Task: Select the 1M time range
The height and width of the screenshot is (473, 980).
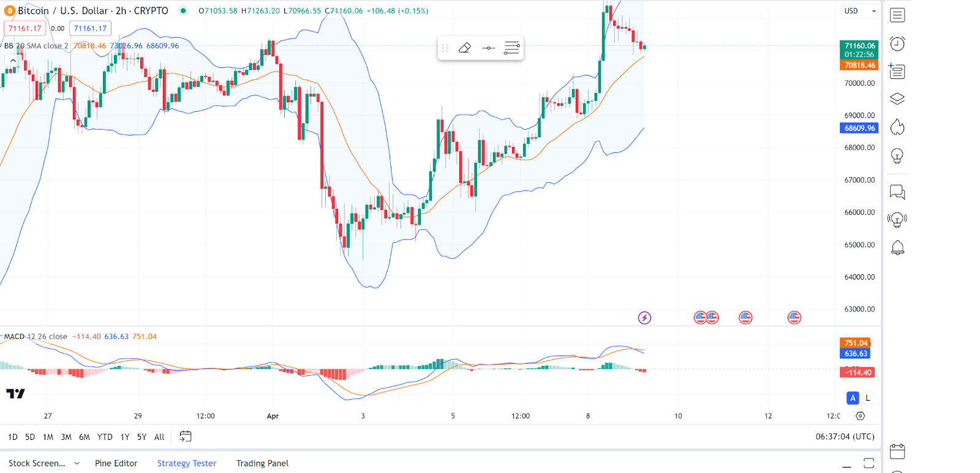Action: (48, 437)
